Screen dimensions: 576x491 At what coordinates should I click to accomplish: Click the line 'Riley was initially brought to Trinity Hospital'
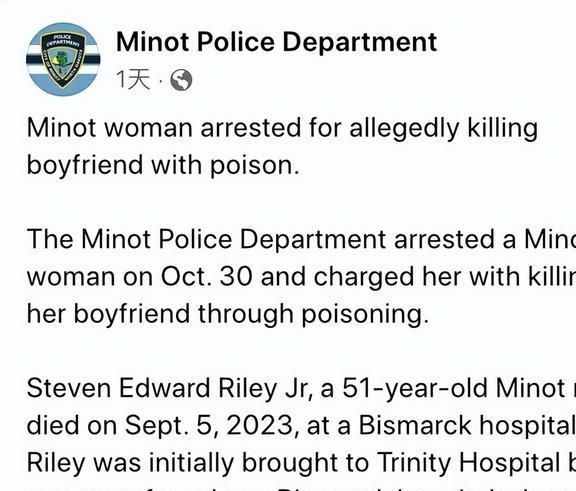pos(301,463)
